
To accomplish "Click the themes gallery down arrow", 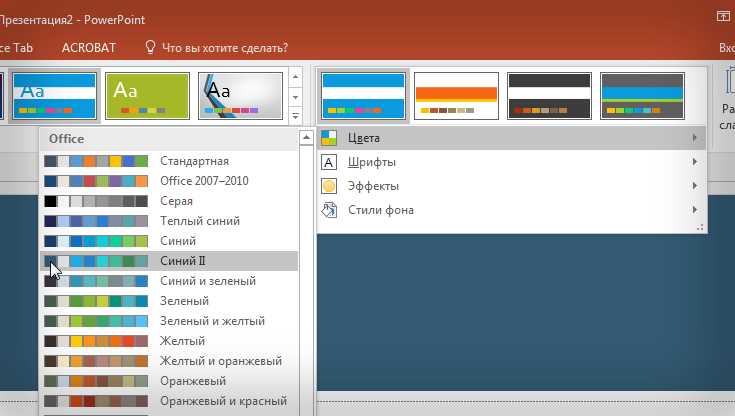I will coord(295,97).
